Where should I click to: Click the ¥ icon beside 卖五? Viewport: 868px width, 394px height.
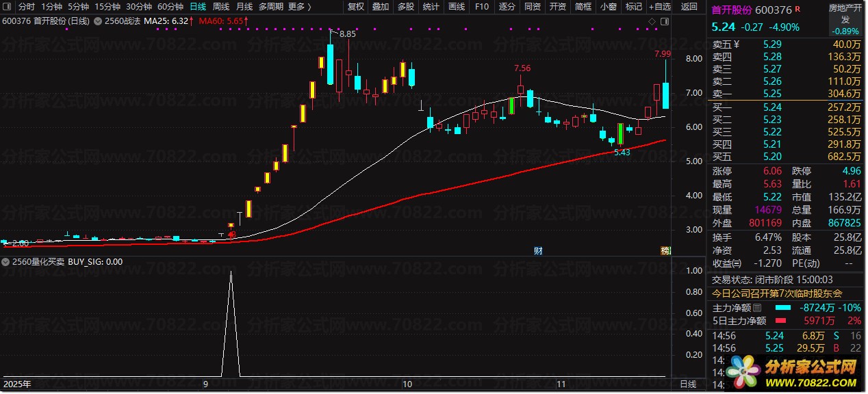pos(736,44)
